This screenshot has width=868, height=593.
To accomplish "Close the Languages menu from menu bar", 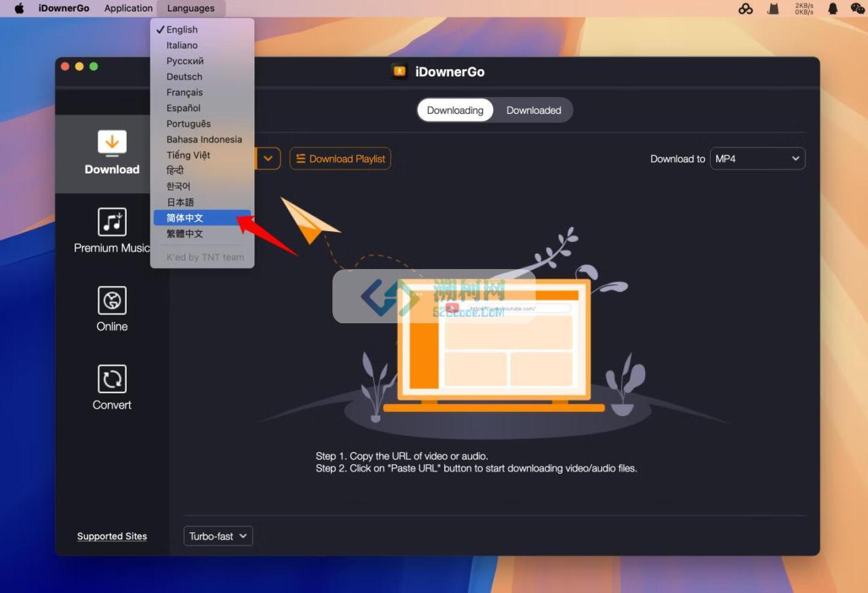I will tap(191, 8).
